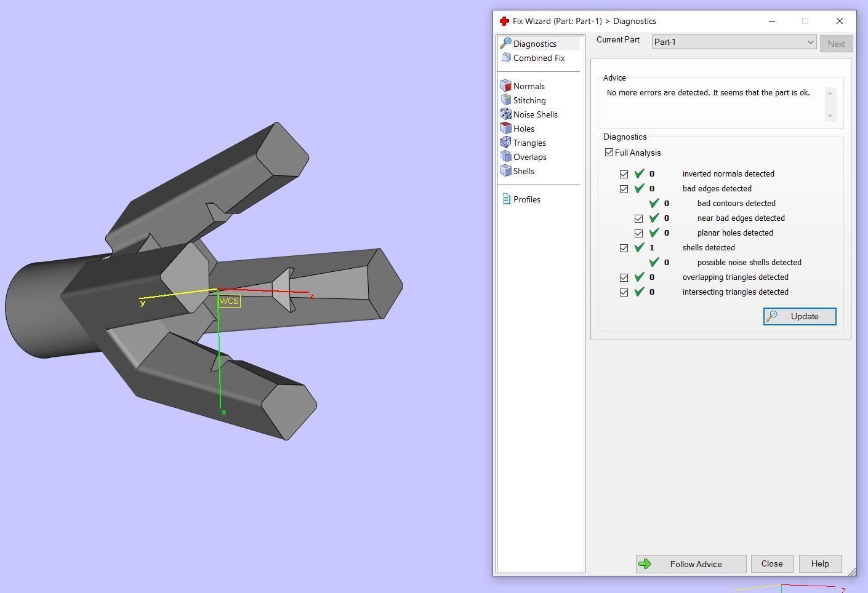Click the Profiles document icon

point(506,199)
